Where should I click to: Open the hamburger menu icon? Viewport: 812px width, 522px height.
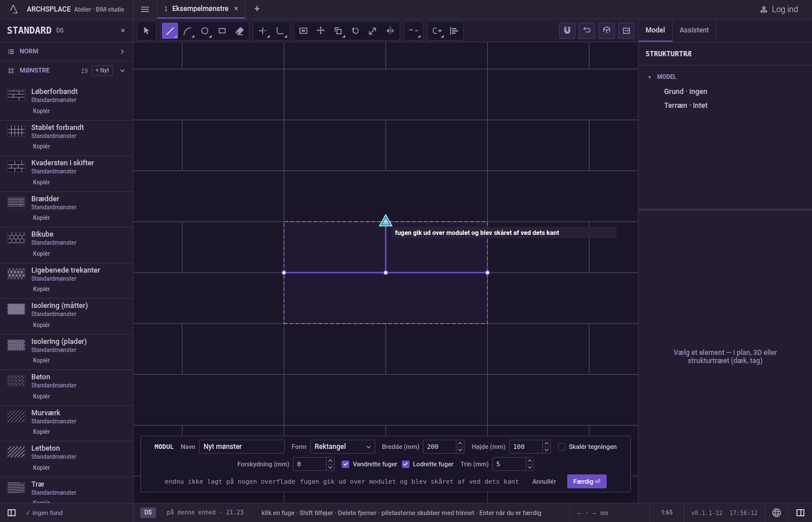145,9
